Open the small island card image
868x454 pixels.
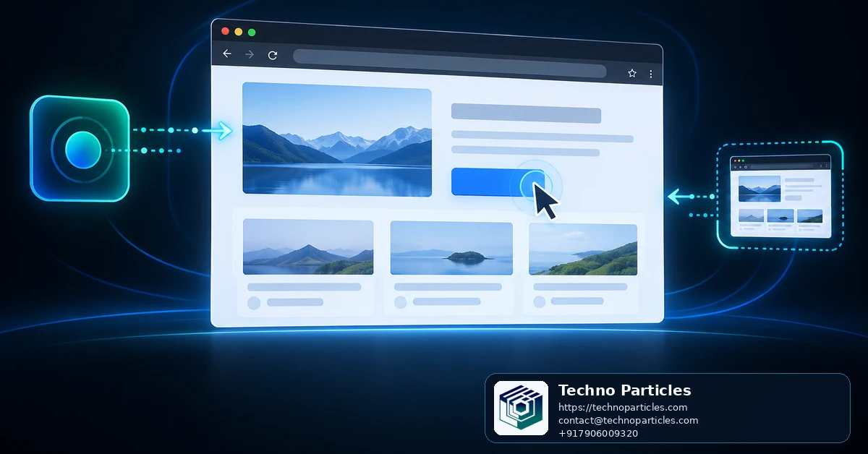click(x=451, y=248)
